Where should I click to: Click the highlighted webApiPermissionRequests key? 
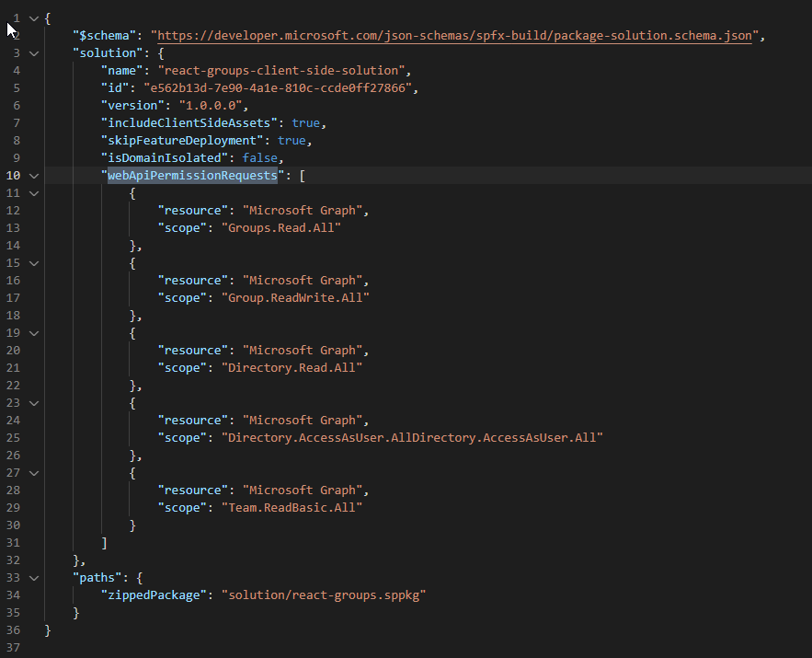coord(192,175)
